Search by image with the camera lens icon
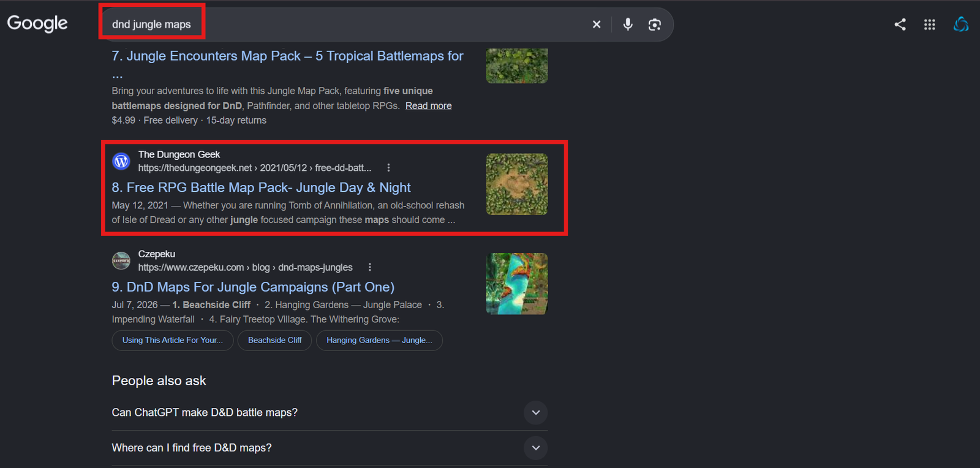Viewport: 980px width, 468px height. (x=655, y=25)
